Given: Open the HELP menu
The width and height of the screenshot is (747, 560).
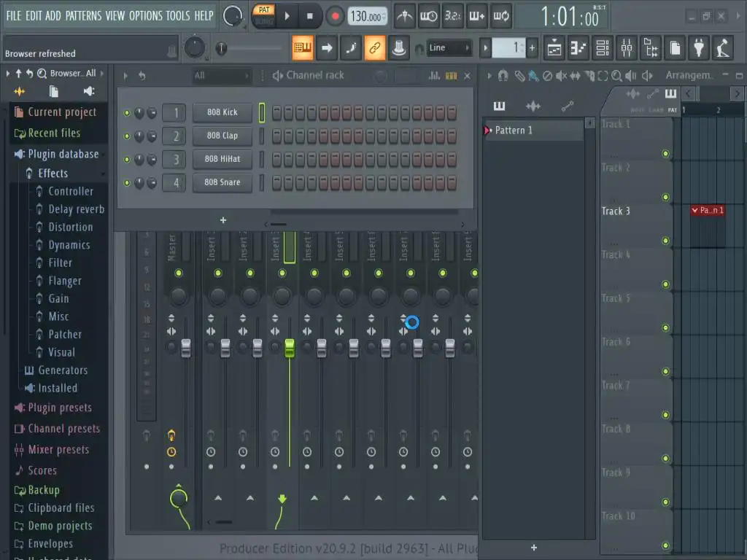Looking at the screenshot, I should (204, 16).
